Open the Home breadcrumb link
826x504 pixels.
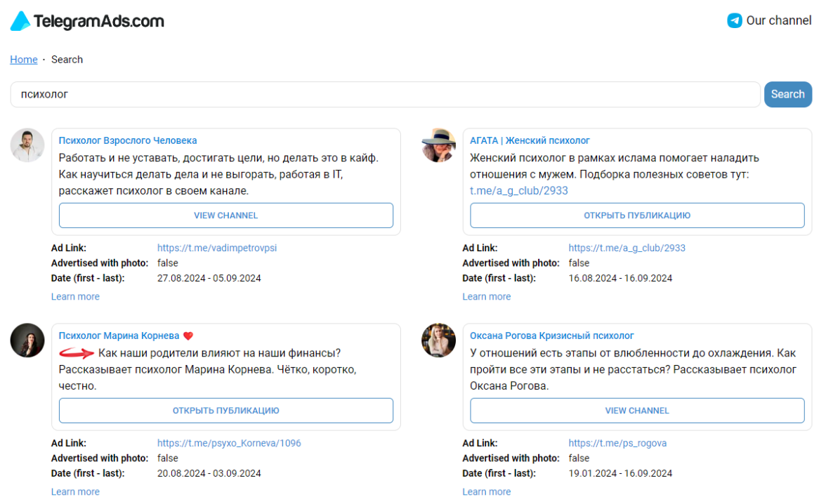24,60
